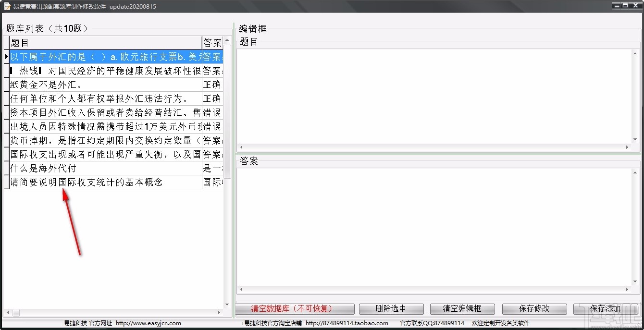Select the row 什么是海外代付

pos(96,168)
